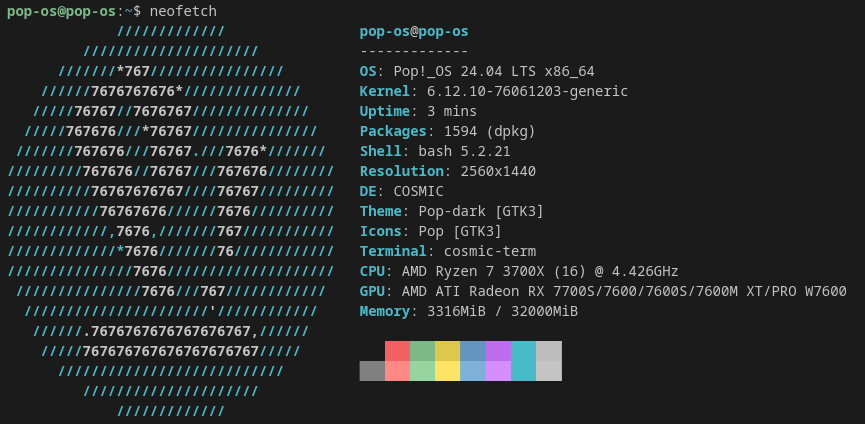
Task: Click the cyan color block in top row
Action: 524,351
